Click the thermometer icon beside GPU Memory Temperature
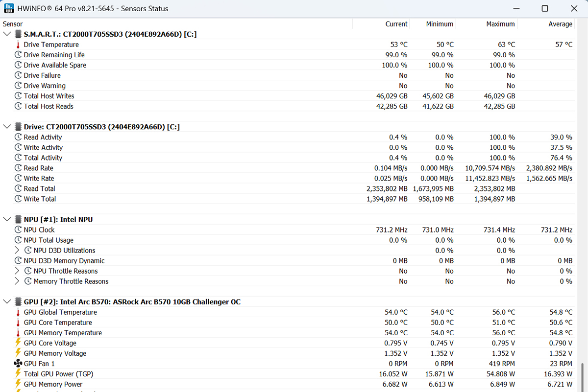588x392 pixels. click(18, 333)
